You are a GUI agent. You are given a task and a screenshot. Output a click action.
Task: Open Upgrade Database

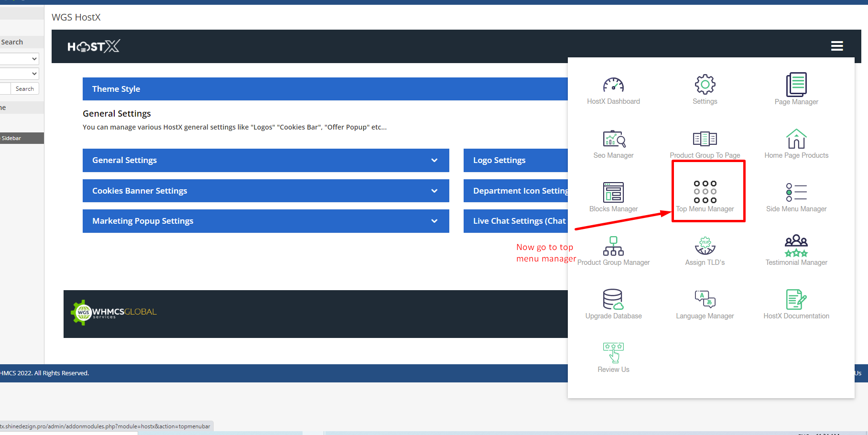point(613,300)
